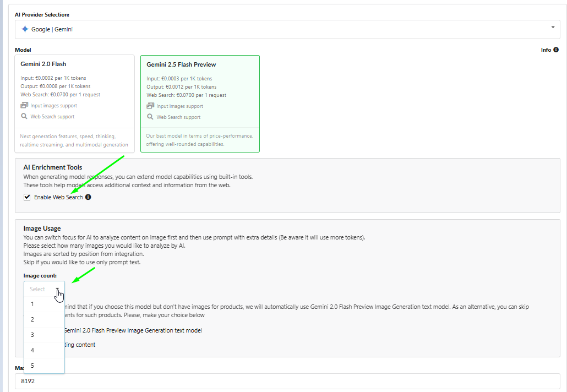567x392 pixels.
Task: Click the AI Enrichment Tools heading
Action: click(53, 167)
